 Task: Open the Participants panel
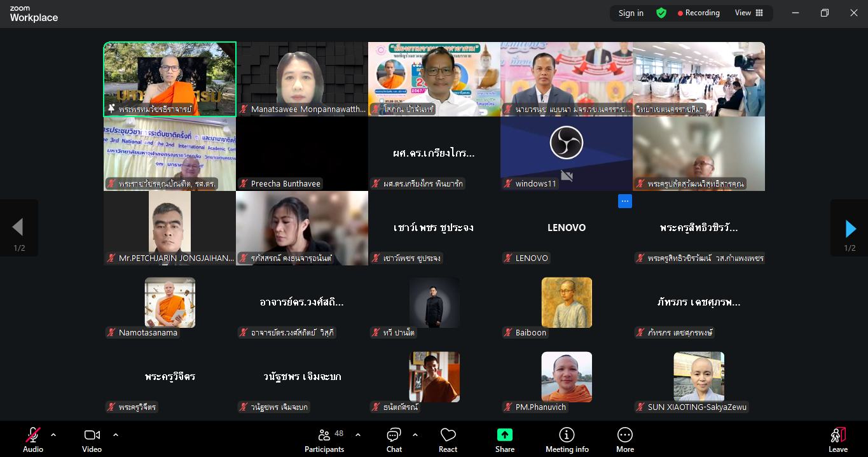(x=324, y=440)
